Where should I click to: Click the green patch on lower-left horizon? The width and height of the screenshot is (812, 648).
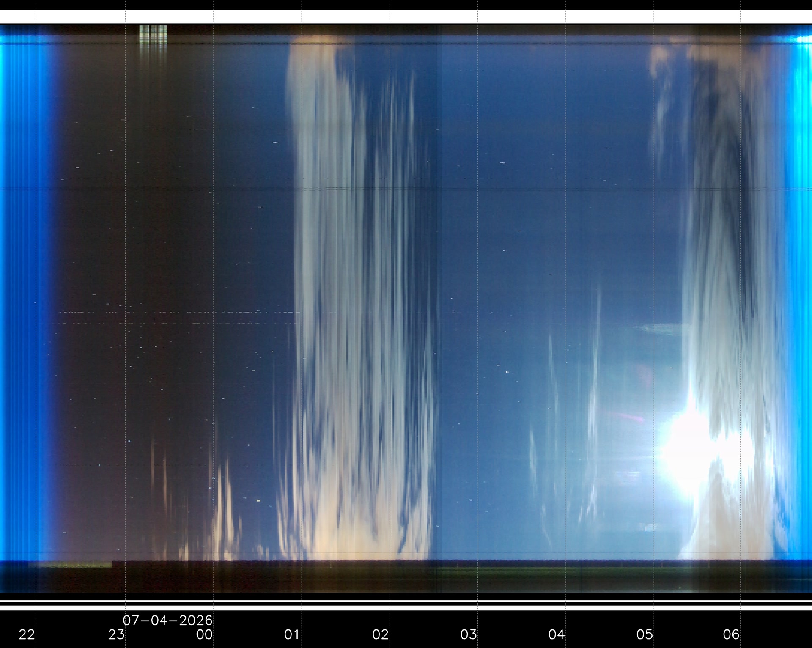click(x=70, y=565)
